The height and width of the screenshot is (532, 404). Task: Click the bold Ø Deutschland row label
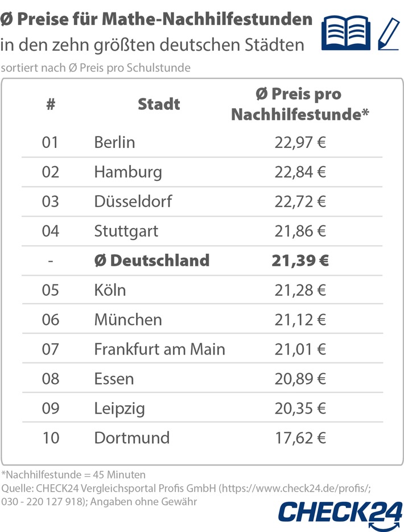151,261
